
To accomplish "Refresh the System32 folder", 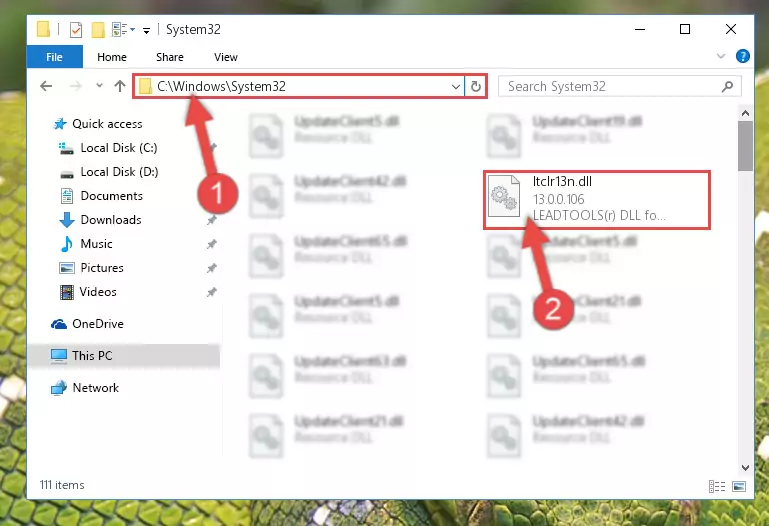I will 475,87.
